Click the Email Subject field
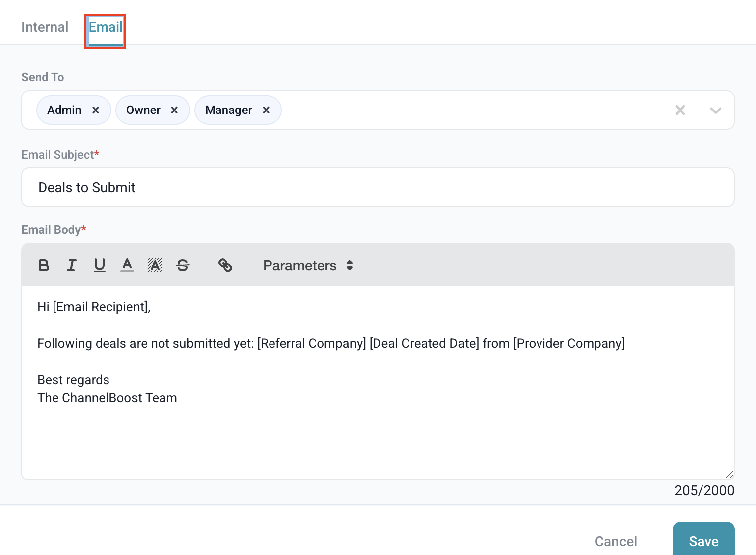This screenshot has height=555, width=756. [378, 187]
